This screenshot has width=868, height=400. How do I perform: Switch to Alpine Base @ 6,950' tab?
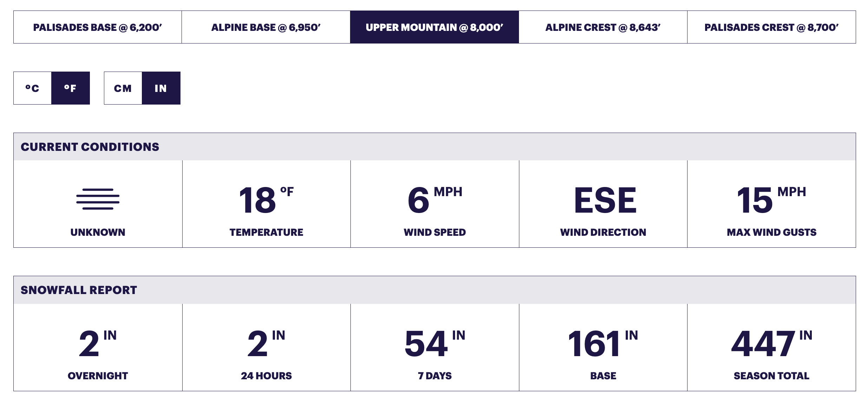coord(266,27)
